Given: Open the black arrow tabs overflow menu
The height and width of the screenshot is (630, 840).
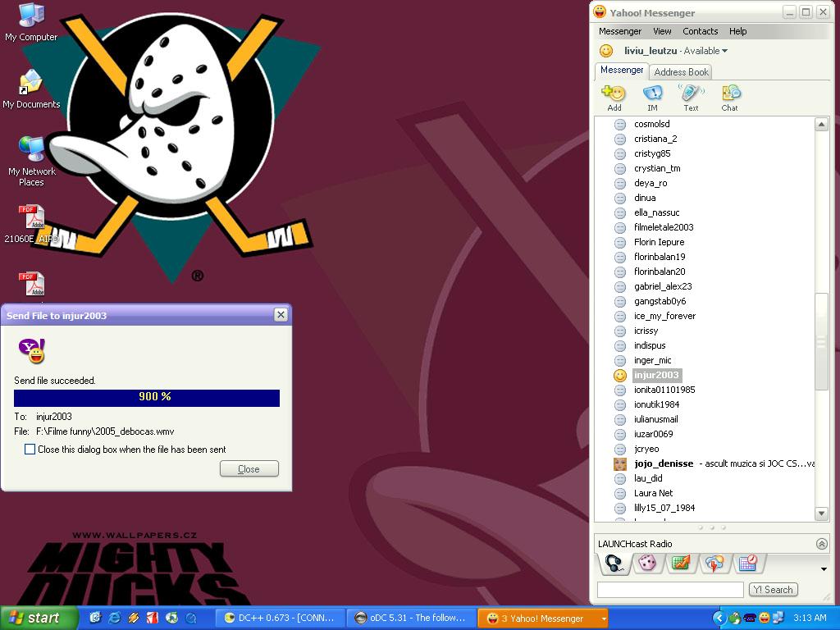Looking at the screenshot, I should [824, 569].
